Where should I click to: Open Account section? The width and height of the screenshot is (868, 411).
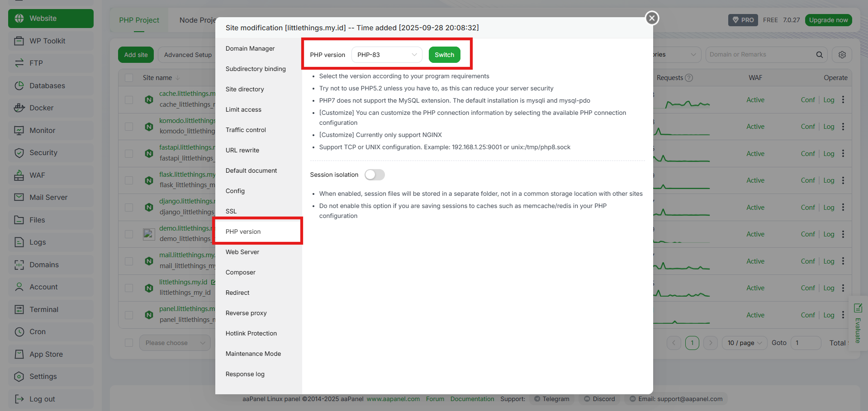pyautogui.click(x=51, y=287)
